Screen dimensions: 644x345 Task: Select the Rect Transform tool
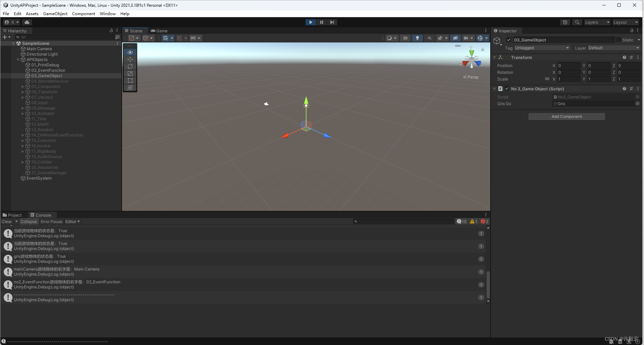point(130,81)
